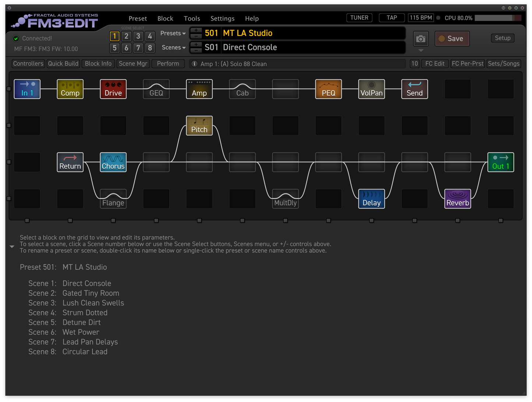Select the Pitch block
This screenshot has width=532, height=402.
click(199, 126)
